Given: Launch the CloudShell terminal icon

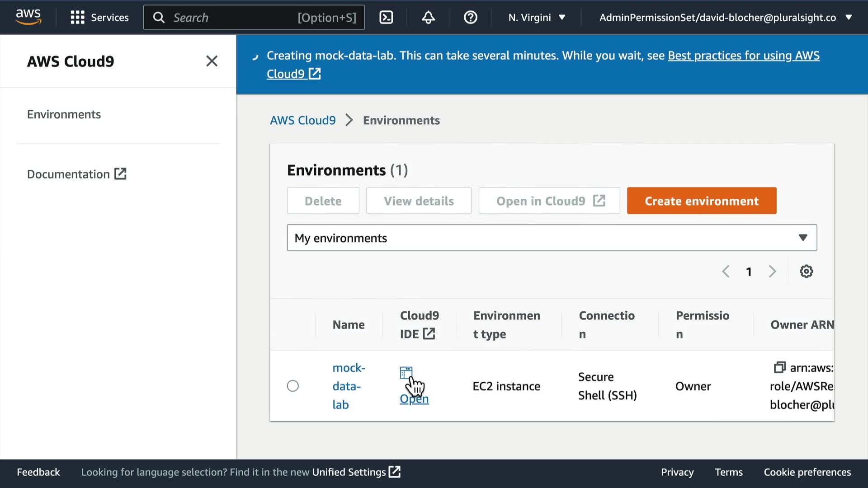Looking at the screenshot, I should pos(386,17).
